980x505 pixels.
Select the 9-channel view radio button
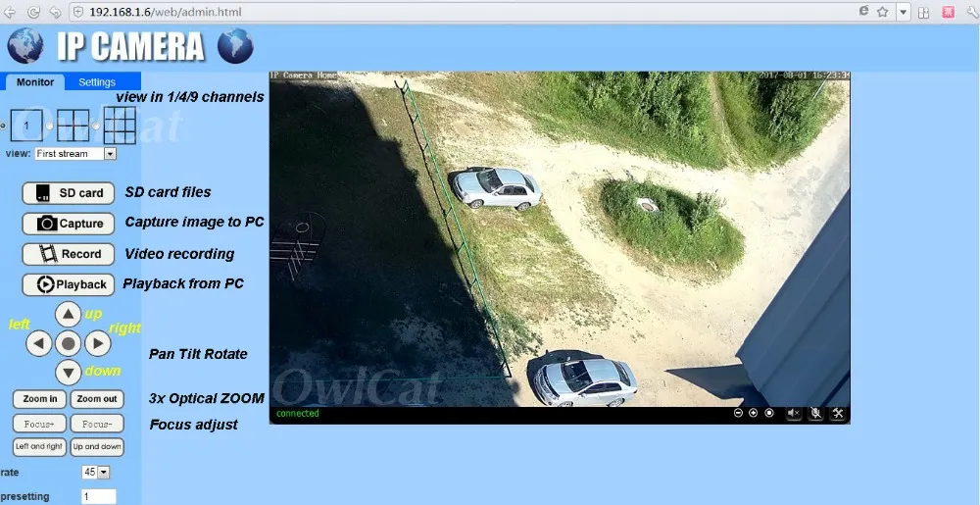click(96, 126)
